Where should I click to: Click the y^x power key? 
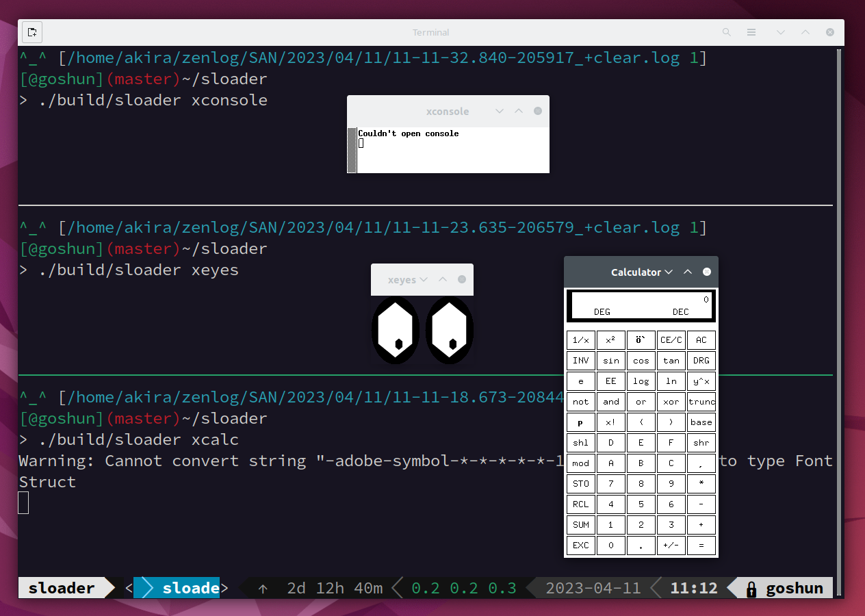[701, 381]
